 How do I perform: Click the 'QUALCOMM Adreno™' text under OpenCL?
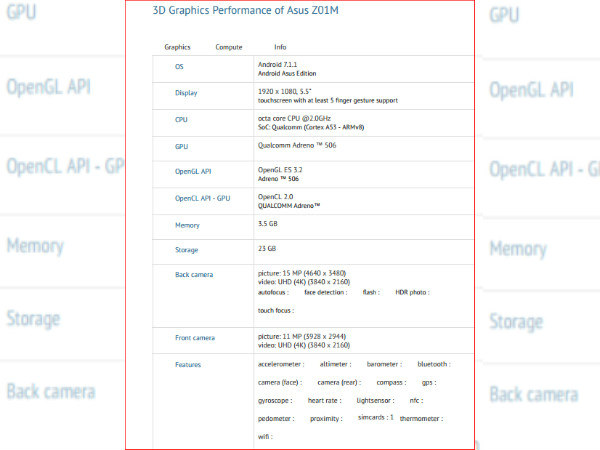tap(289, 206)
